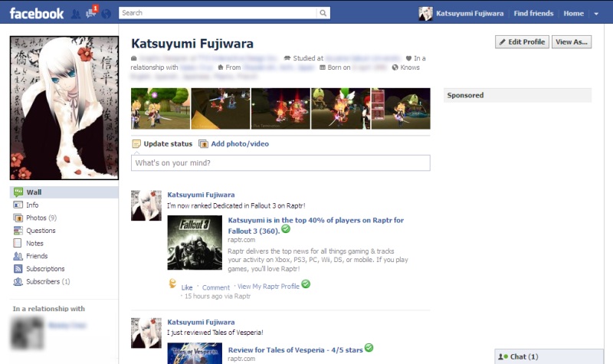Open the third game screenshot thumbnail
Screen dimensions: 613x364
pos(280,108)
